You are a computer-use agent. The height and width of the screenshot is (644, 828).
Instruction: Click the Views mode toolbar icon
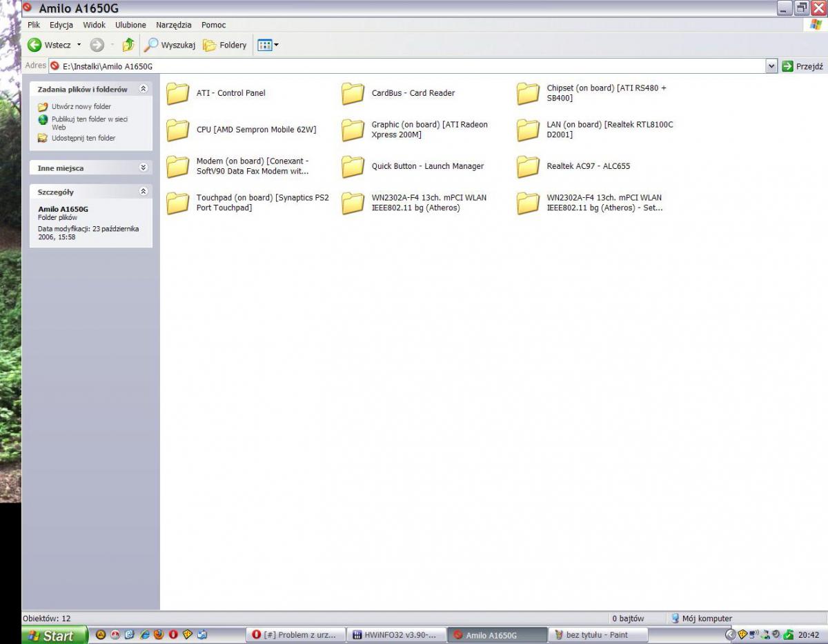coord(264,45)
